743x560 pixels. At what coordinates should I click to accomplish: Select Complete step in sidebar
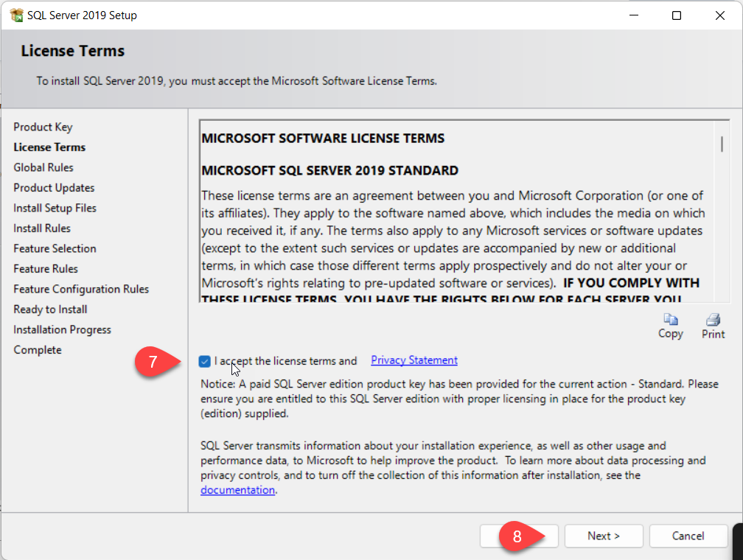(x=38, y=350)
